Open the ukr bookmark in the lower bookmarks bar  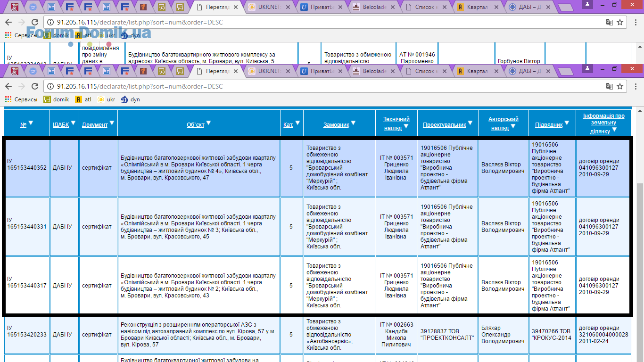point(107,99)
